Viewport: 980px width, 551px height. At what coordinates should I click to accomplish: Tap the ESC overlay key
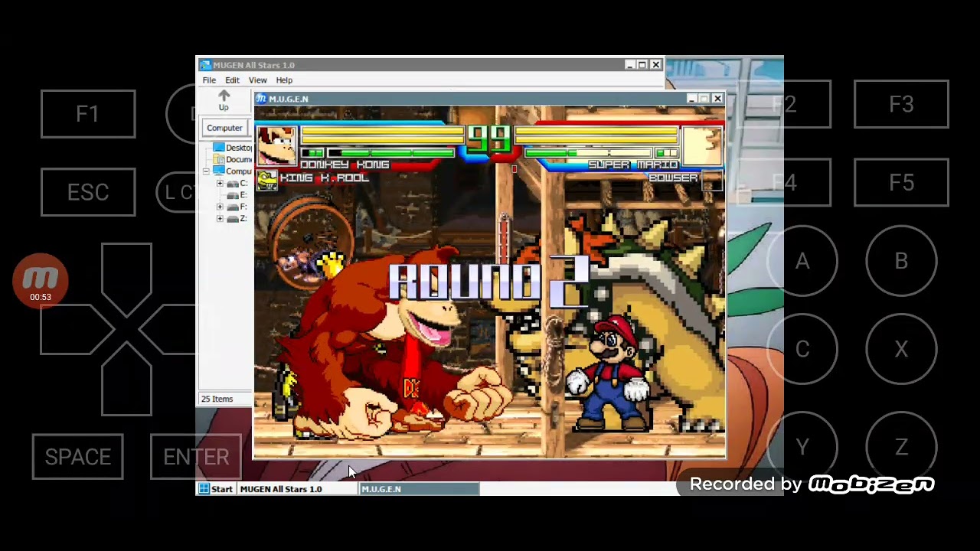(88, 192)
